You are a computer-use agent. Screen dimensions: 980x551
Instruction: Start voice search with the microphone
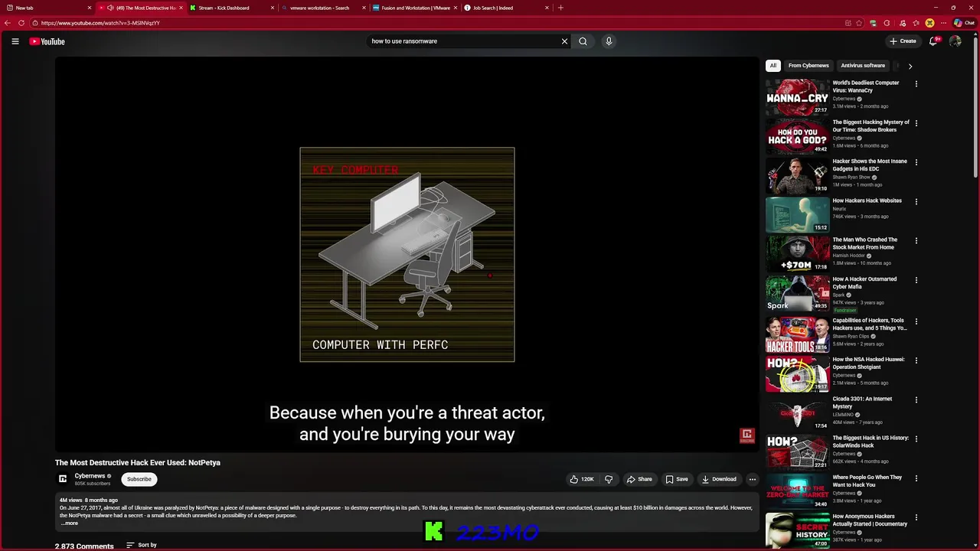[x=609, y=41]
